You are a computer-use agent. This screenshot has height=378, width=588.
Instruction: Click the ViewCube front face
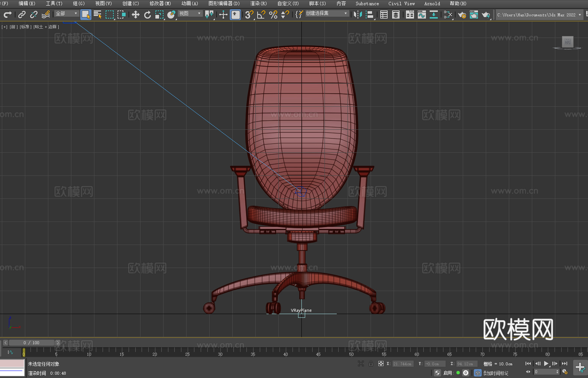568,42
